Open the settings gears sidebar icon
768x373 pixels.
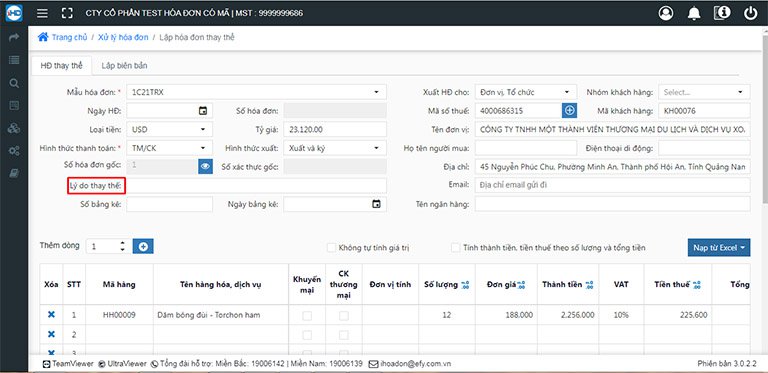(x=14, y=151)
